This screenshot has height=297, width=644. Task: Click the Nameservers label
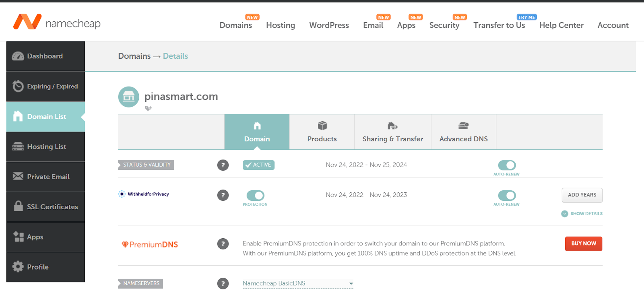pos(141,283)
